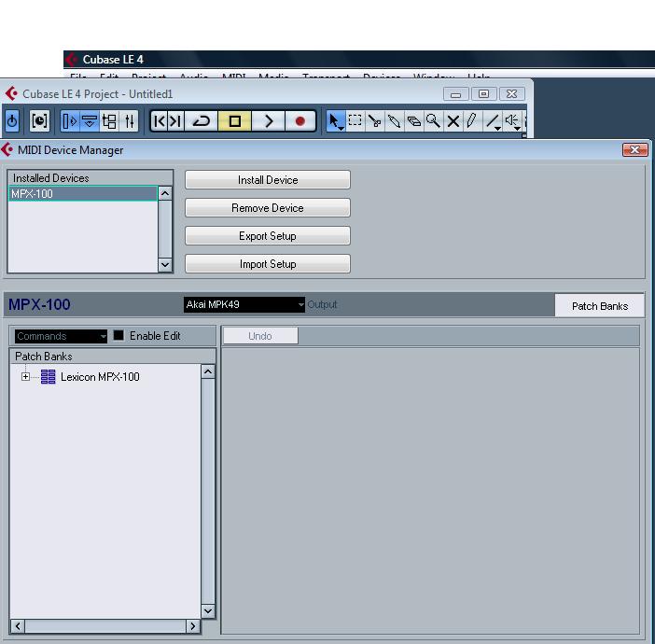
Task: Pick the Erase tool
Action: pos(394,120)
